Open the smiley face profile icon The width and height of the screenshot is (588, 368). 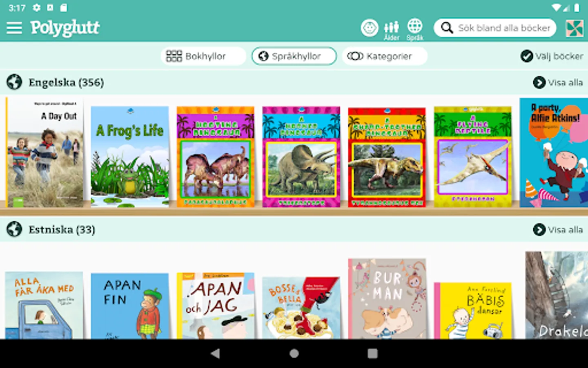coord(370,28)
